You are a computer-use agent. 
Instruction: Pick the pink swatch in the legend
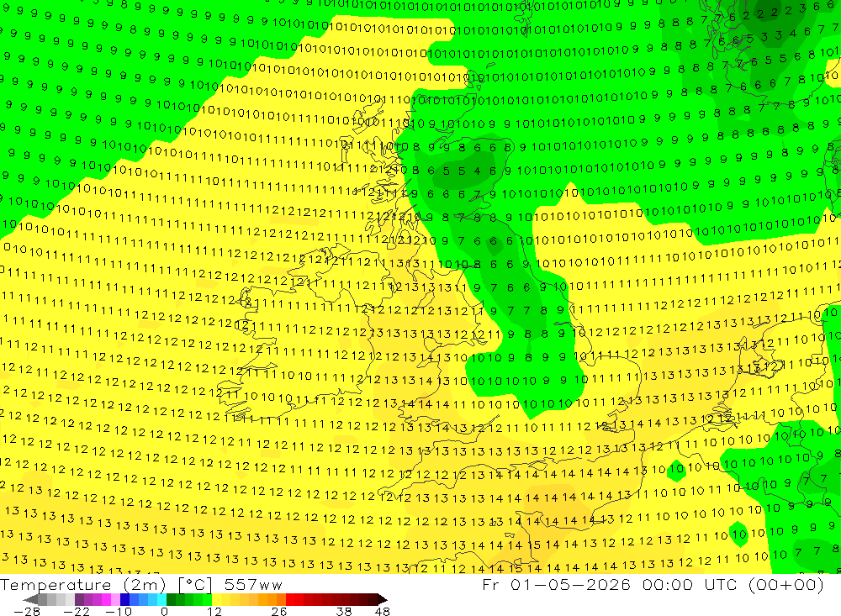[x=115, y=599]
